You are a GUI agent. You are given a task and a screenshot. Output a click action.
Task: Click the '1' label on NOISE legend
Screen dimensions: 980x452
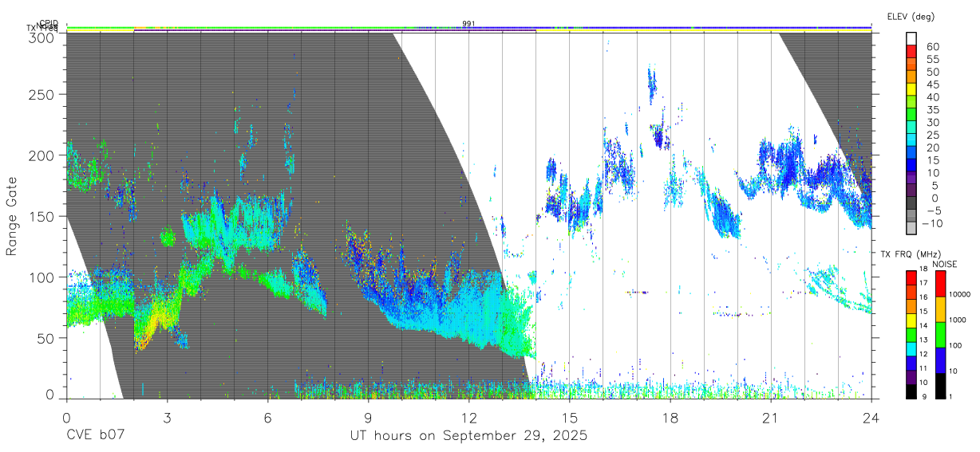[952, 396]
